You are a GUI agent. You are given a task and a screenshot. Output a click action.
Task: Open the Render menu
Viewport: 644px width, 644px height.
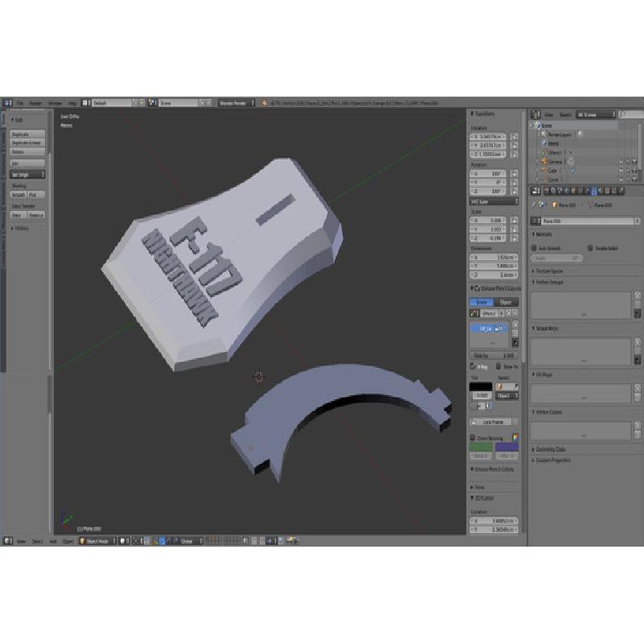pos(35,103)
